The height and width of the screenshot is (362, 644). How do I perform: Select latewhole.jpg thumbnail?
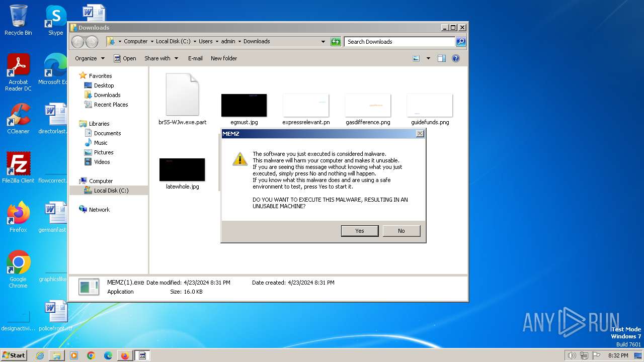point(182,173)
